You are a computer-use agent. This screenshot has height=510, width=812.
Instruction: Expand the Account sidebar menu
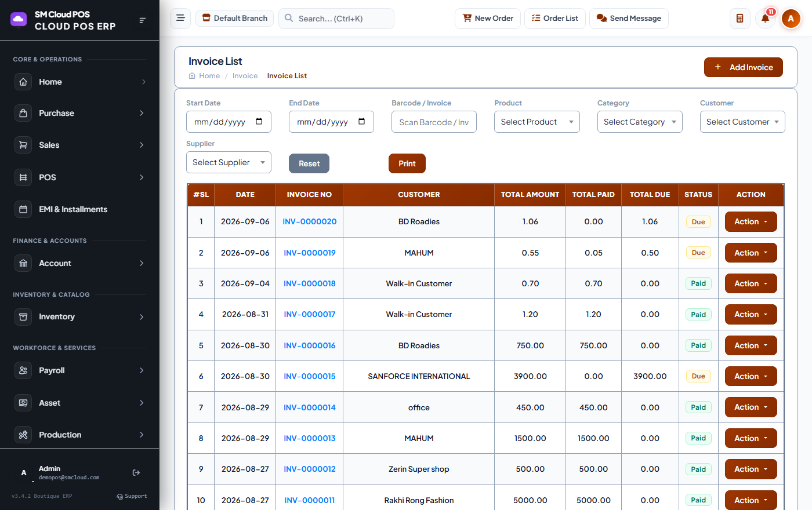tap(79, 263)
